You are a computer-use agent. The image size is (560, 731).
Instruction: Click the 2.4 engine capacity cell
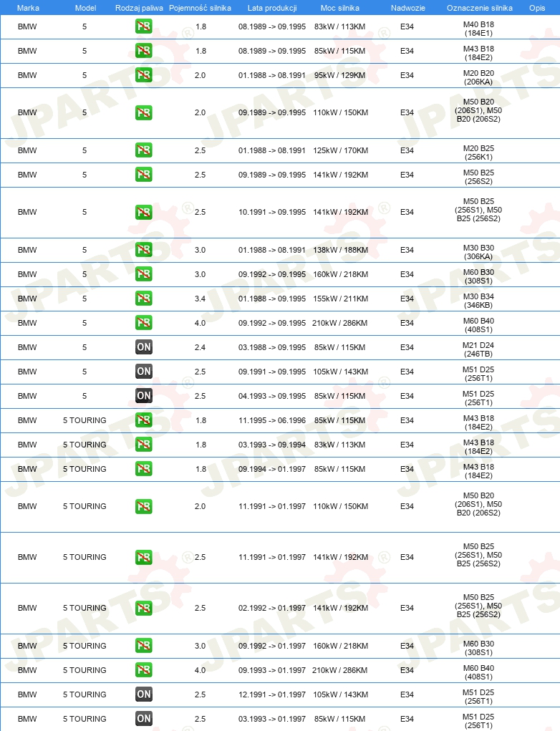pyautogui.click(x=200, y=347)
